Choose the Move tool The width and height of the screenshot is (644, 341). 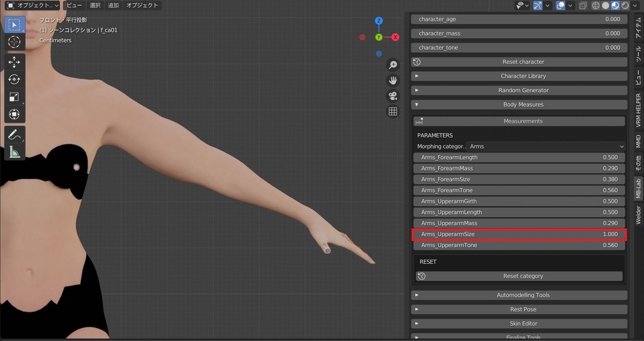click(x=14, y=62)
